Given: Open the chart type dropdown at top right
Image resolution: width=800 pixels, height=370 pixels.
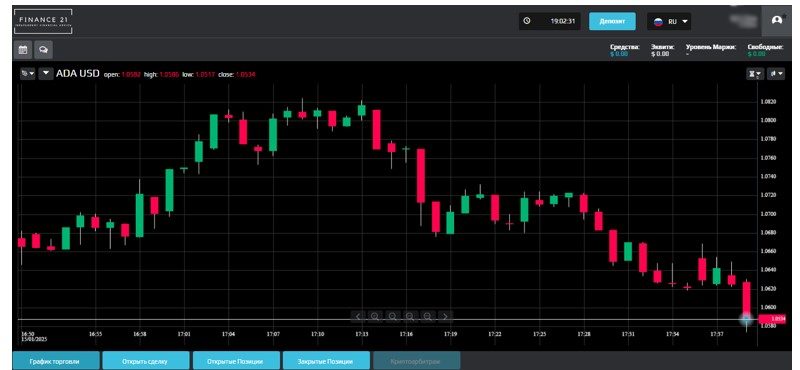Looking at the screenshot, I should 777,74.
